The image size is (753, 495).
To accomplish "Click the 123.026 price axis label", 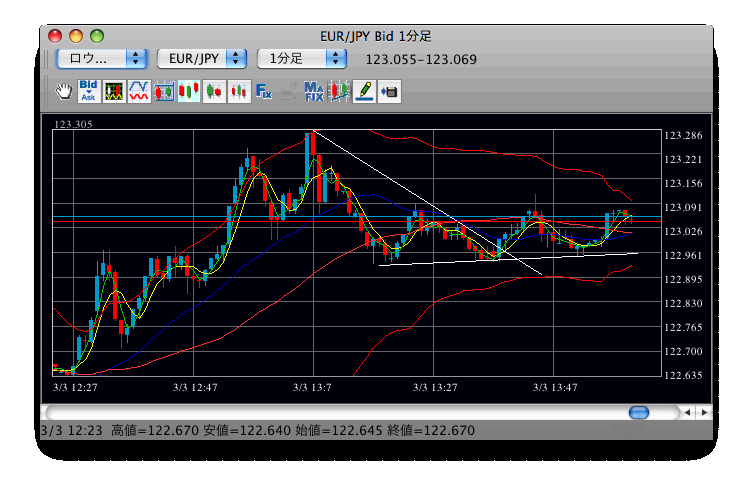I will [x=683, y=231].
